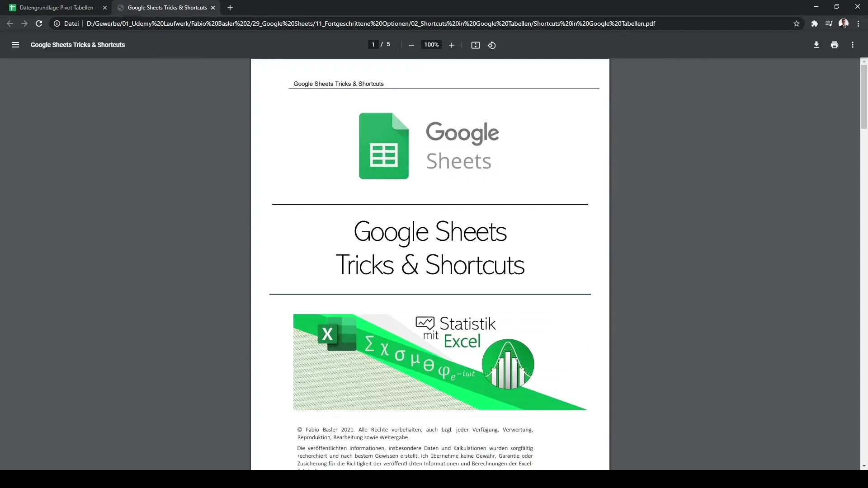Click the zoom out icon to shrink
The width and height of the screenshot is (868, 488).
(411, 45)
